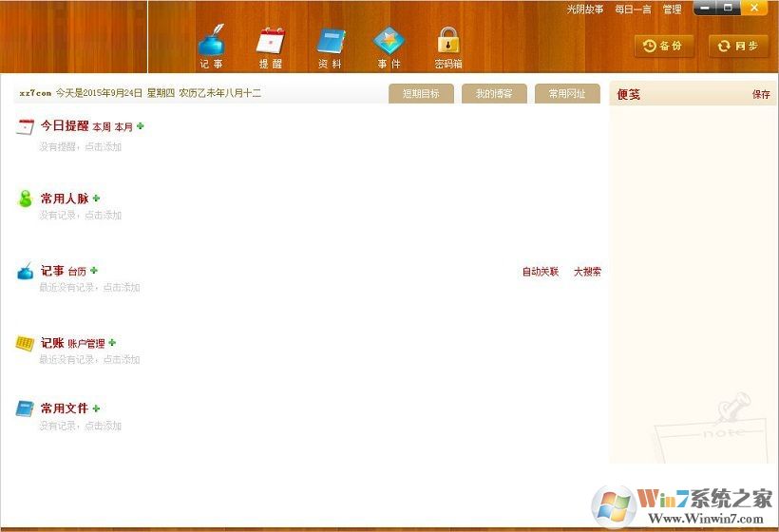Click 最近没有记录，点击添加 under 记账
Screen dimensions: 779x532
(90, 359)
